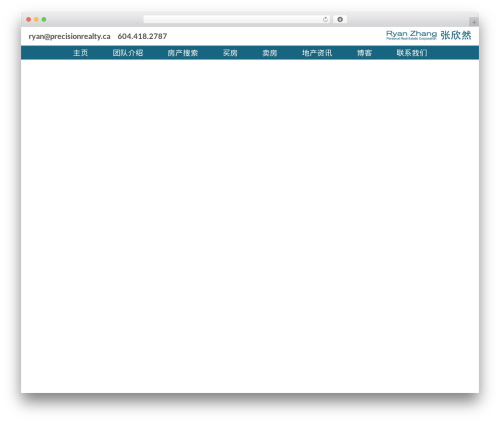500x423 pixels.
Task: Click the green maximize window dot
Action: coord(44,19)
